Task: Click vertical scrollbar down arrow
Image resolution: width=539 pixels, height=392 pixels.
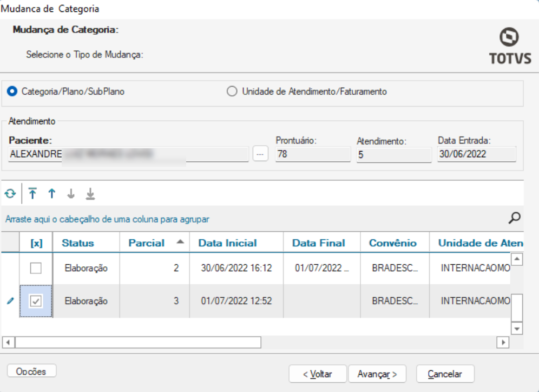Action: tap(517, 329)
